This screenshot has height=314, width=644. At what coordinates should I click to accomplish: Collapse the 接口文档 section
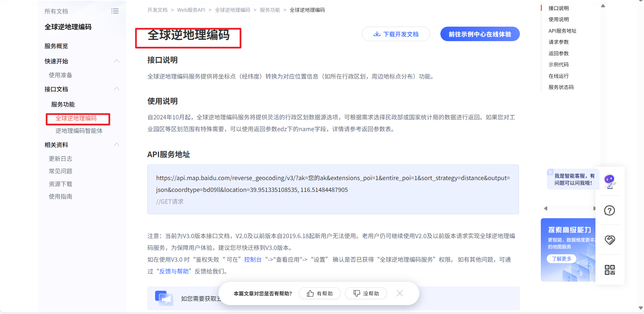click(x=117, y=89)
